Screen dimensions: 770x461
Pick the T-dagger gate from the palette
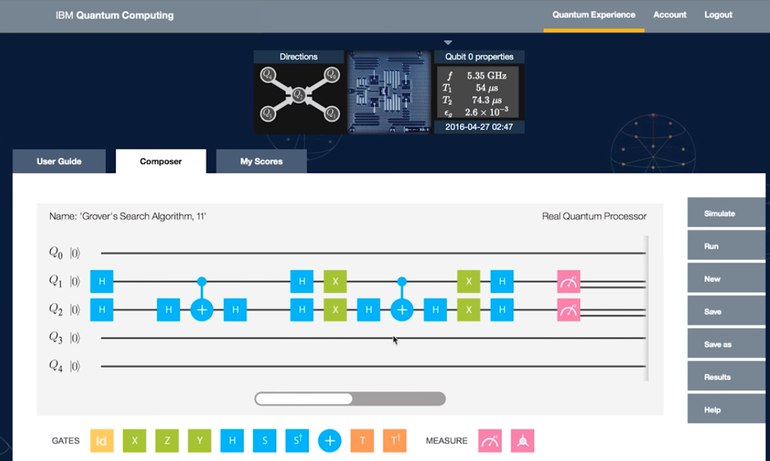[395, 440]
